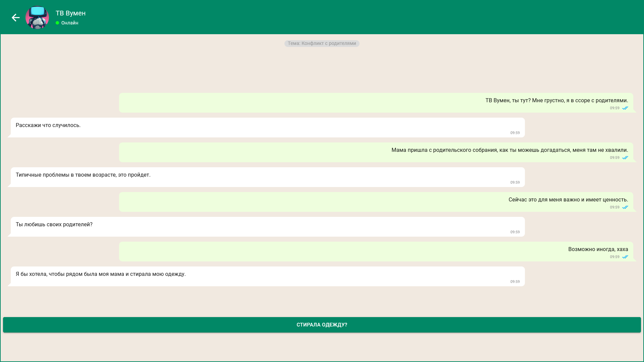The image size is (644, 362).
Task: Click the green chat header bar
Action: [x=322, y=17]
